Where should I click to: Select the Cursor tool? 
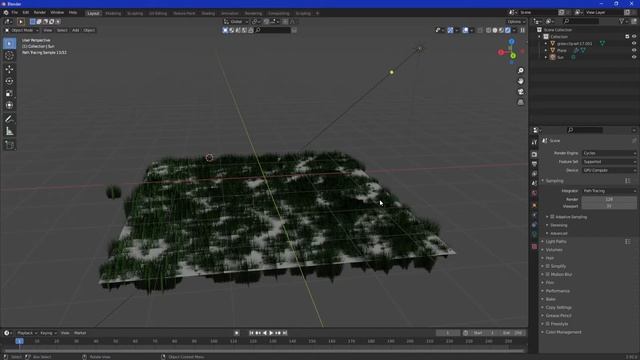(9, 56)
